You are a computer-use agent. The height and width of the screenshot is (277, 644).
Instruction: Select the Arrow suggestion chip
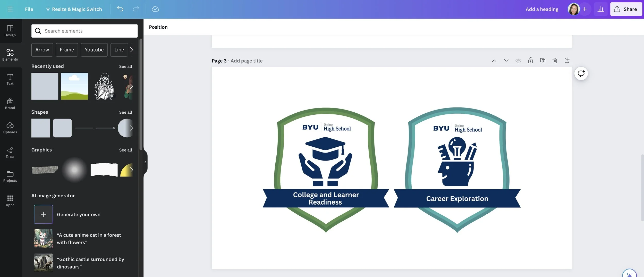pyautogui.click(x=42, y=50)
